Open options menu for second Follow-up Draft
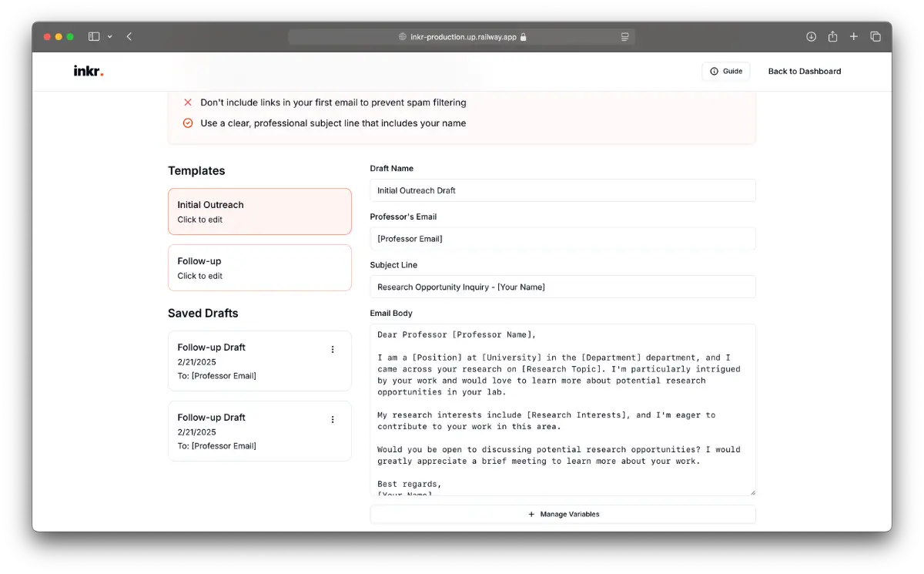Viewport: 924px width, 574px height. pyautogui.click(x=333, y=420)
